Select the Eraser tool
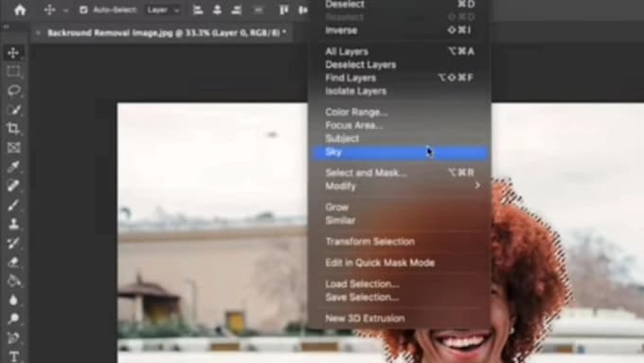The height and width of the screenshot is (363, 644). (13, 262)
